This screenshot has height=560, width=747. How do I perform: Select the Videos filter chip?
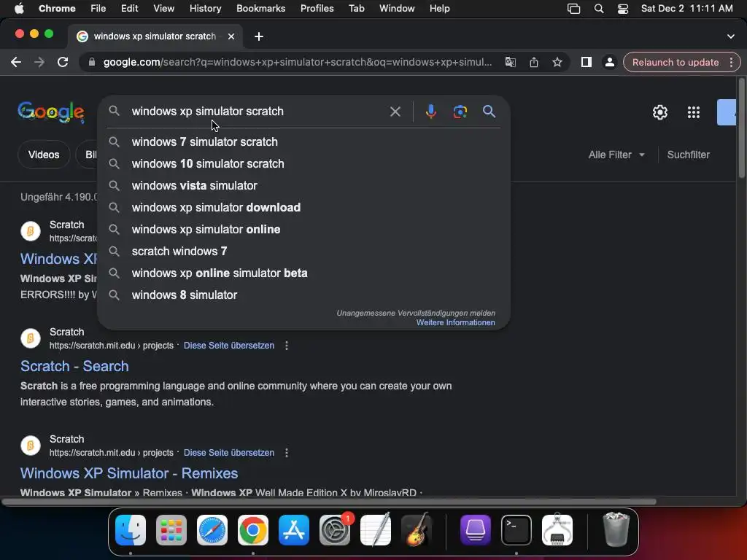tap(44, 155)
